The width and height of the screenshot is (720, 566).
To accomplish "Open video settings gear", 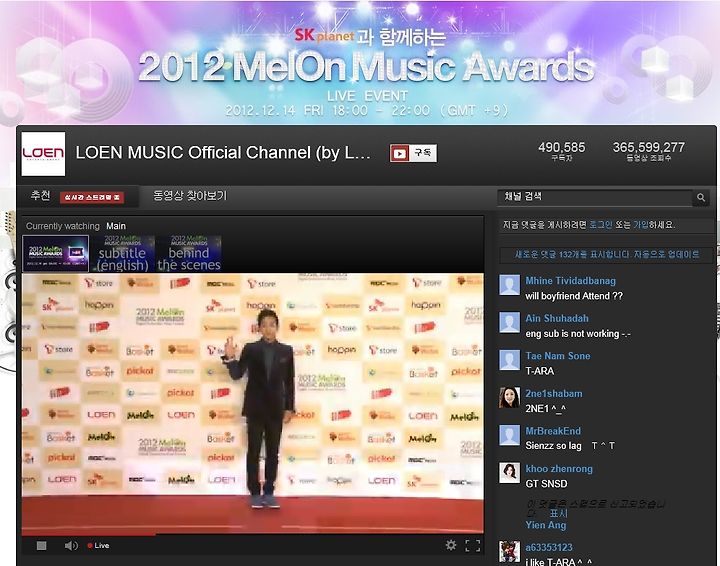I will pos(451,545).
